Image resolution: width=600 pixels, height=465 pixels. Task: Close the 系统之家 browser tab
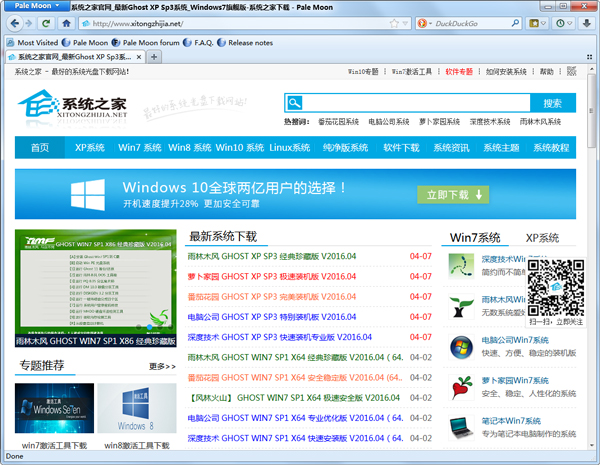(139, 57)
